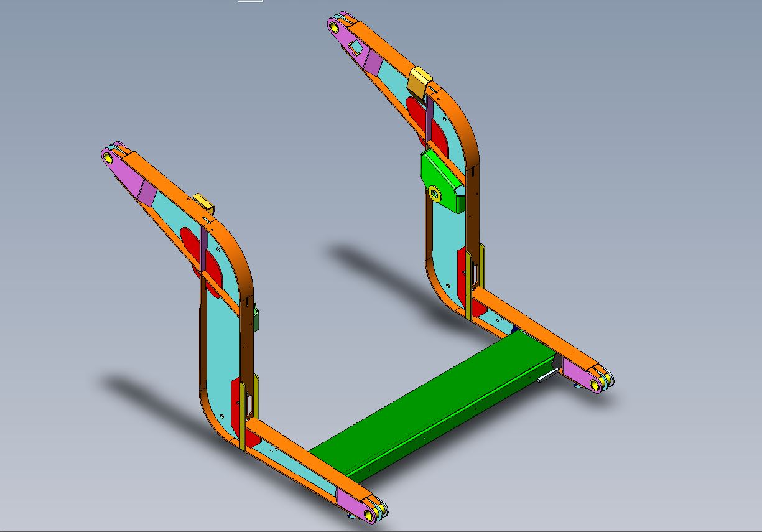Viewport: 762px width, 532px height.
Task: Select the yellow pin at lower-left arm end
Action: (x=371, y=513)
